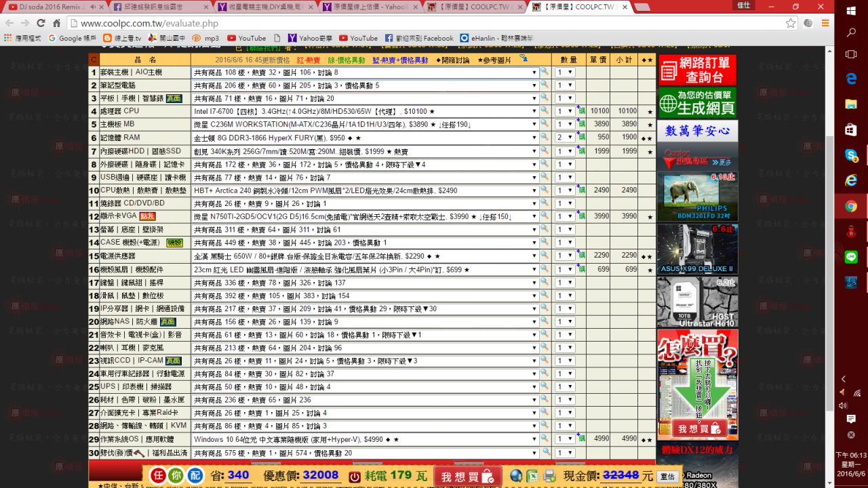Click the Windows Start button
Image resolution: width=868 pixels, height=488 pixels.
pos(851,11)
